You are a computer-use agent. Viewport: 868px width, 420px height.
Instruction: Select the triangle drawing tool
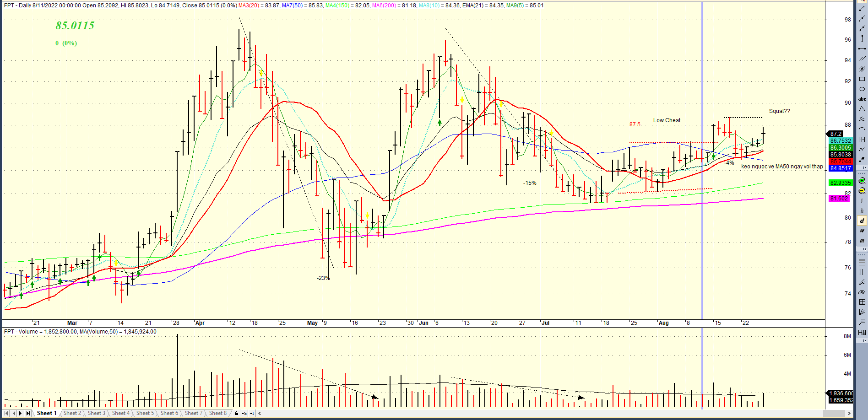click(862, 109)
